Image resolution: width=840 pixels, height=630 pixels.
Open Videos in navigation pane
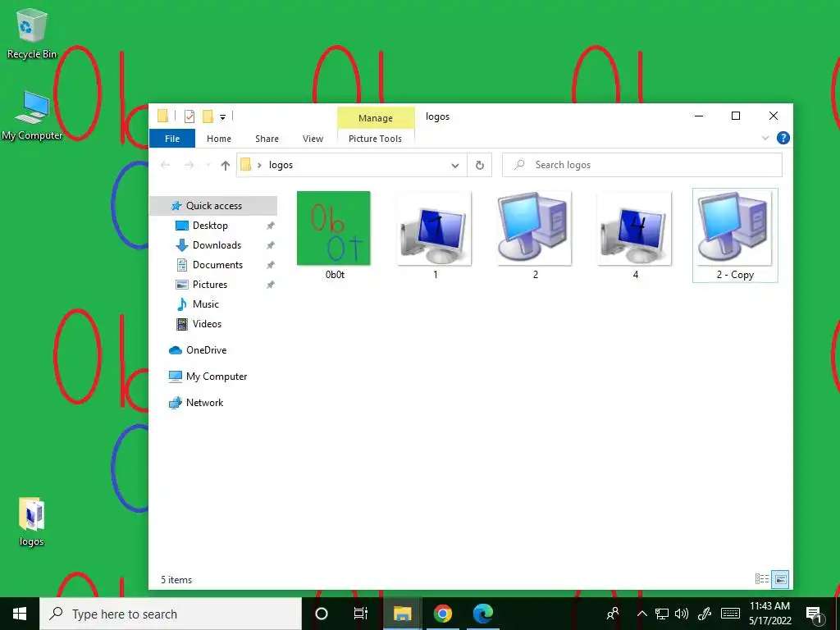pyautogui.click(x=207, y=324)
